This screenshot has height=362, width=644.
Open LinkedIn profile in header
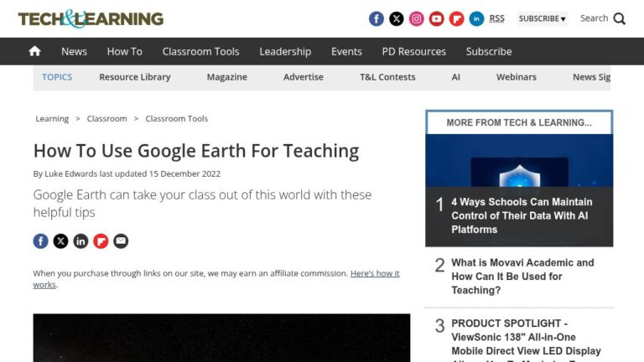pos(476,19)
